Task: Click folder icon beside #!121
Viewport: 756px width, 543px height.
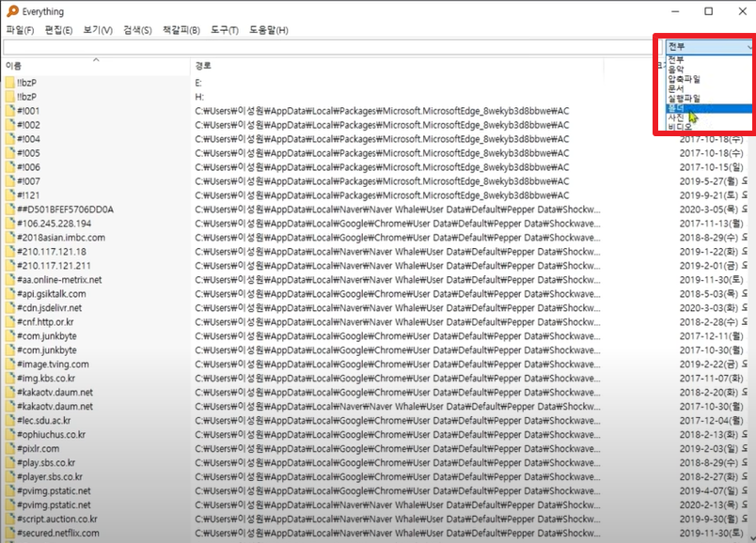Action: (x=9, y=195)
